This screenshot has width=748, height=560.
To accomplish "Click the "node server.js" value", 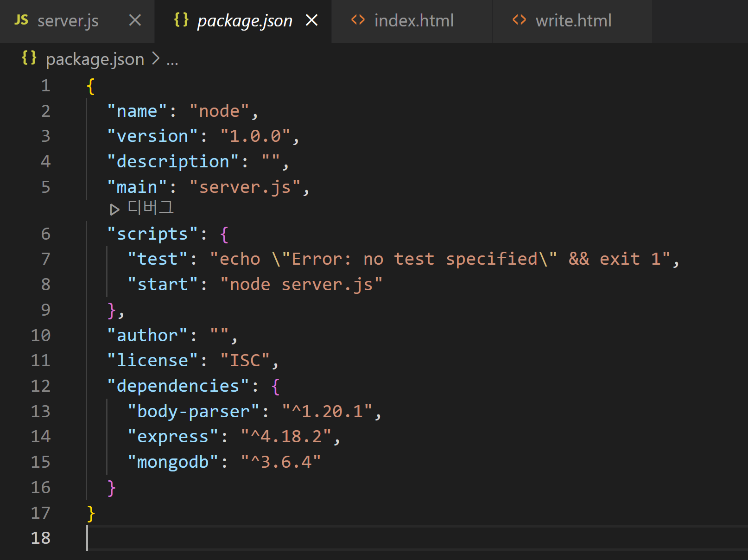I will (x=301, y=285).
